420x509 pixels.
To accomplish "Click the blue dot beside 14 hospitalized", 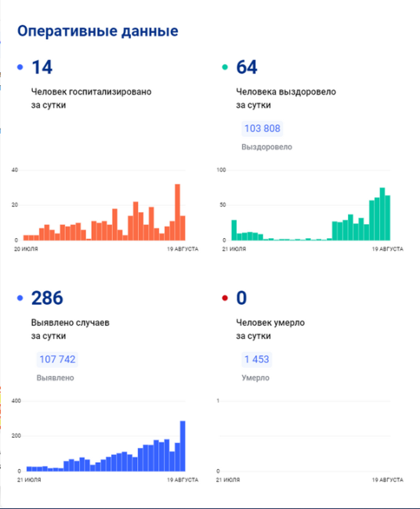I will 20,67.
